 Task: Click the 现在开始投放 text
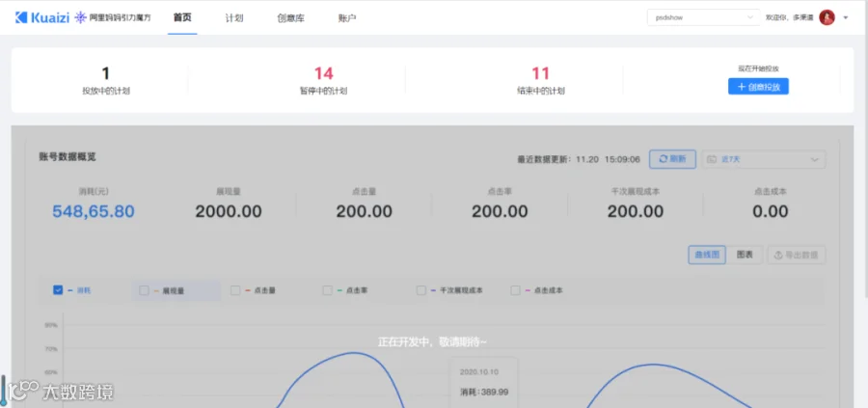[758, 69]
